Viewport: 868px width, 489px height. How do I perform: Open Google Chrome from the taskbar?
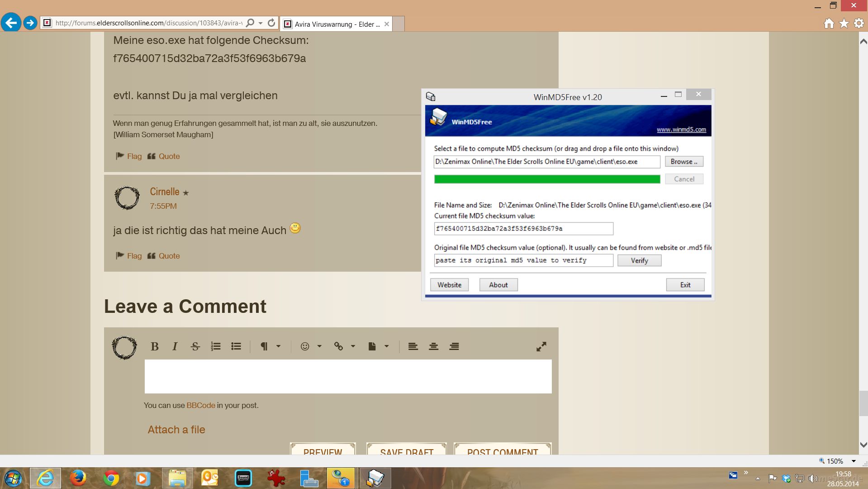[111, 478]
